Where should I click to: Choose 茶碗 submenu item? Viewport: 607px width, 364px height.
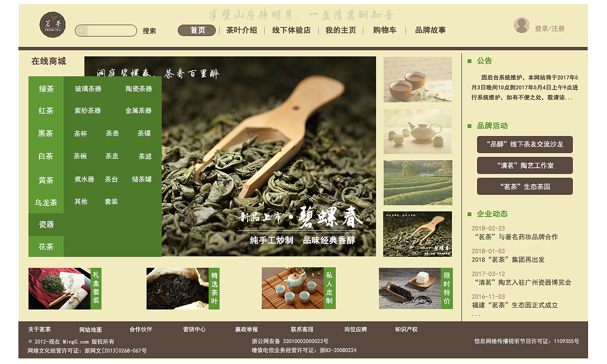[x=80, y=156]
